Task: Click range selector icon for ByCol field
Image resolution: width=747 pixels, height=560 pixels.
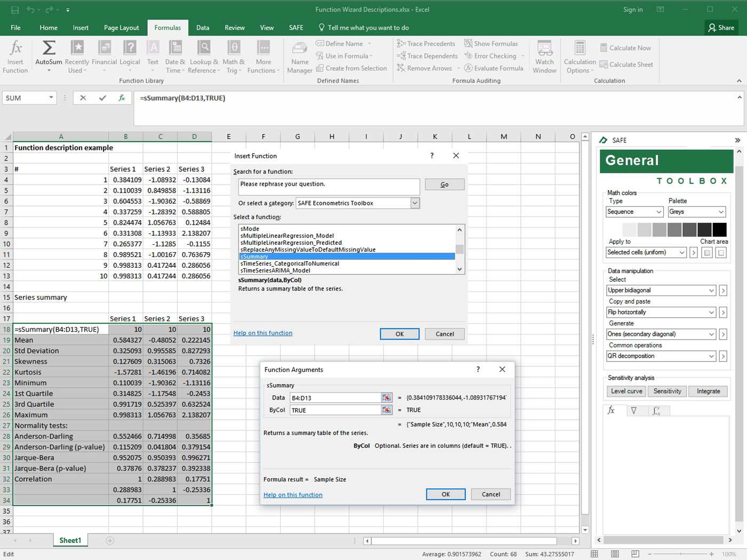Action: pos(387,410)
